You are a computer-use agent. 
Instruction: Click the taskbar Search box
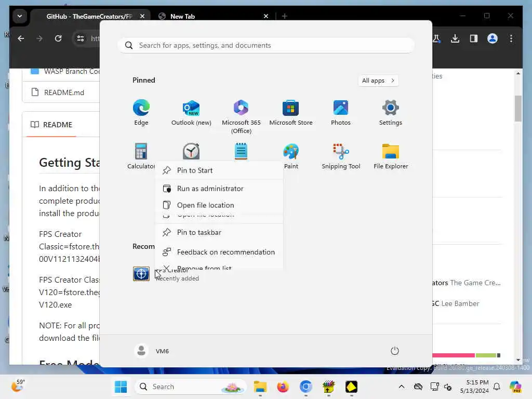coord(191,387)
